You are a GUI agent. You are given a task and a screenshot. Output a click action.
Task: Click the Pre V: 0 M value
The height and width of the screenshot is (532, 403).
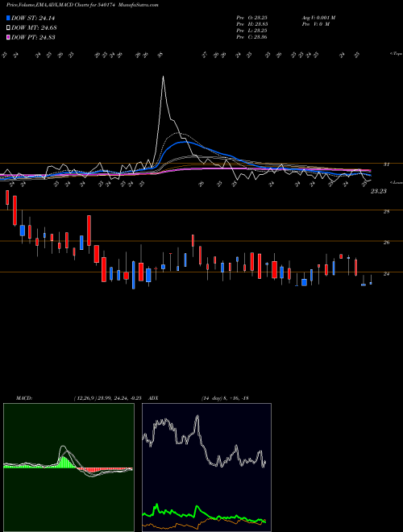click(x=315, y=24)
